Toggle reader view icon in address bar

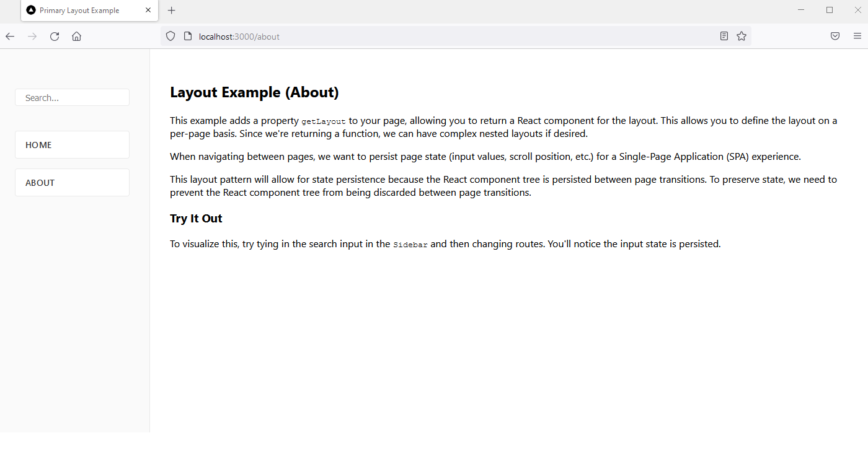[724, 37]
